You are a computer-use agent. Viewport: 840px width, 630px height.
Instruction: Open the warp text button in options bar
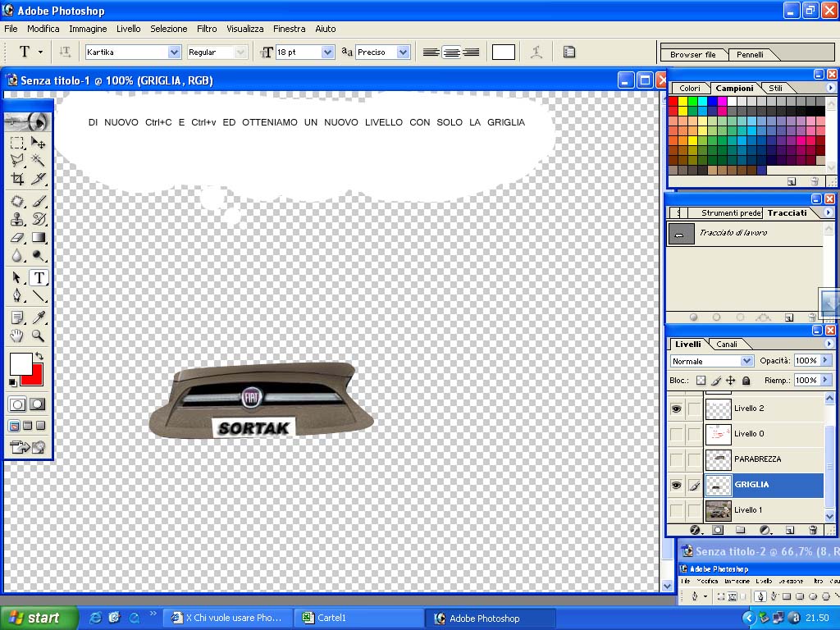coord(536,52)
